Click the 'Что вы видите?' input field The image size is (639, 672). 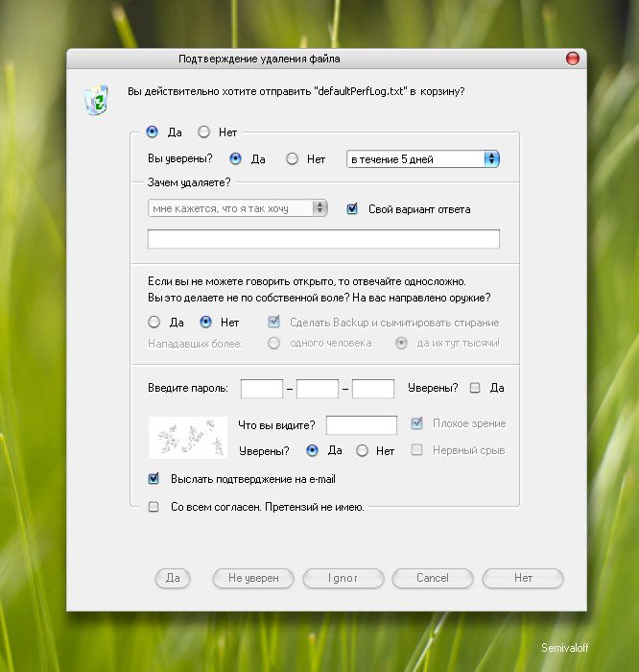362,425
